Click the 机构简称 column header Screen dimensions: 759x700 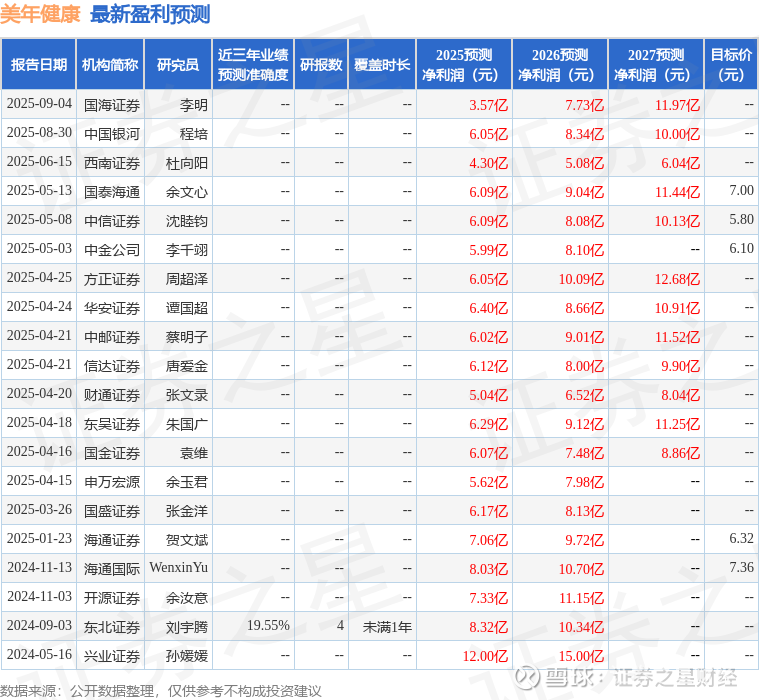tap(110, 65)
